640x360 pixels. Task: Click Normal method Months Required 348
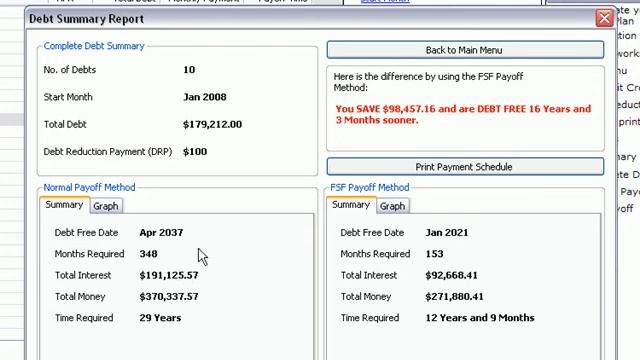(x=148, y=254)
